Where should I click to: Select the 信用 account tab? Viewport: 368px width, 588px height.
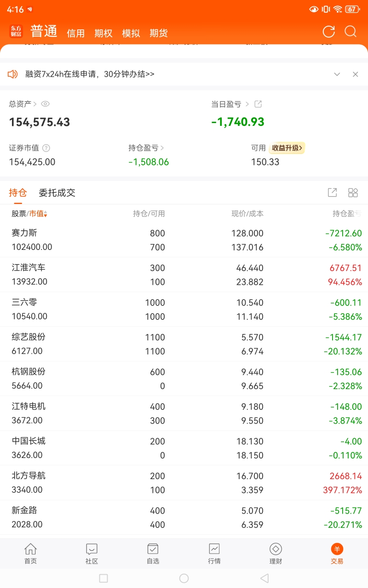76,33
